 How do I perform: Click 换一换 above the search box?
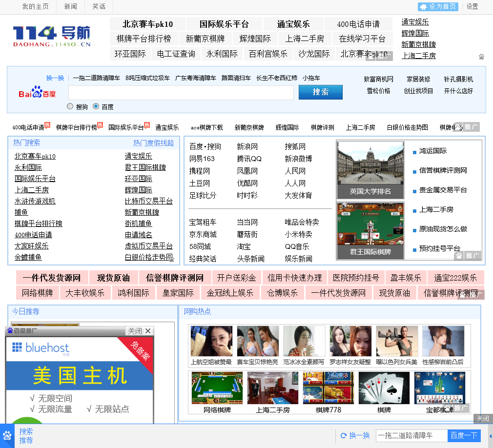click(55, 78)
